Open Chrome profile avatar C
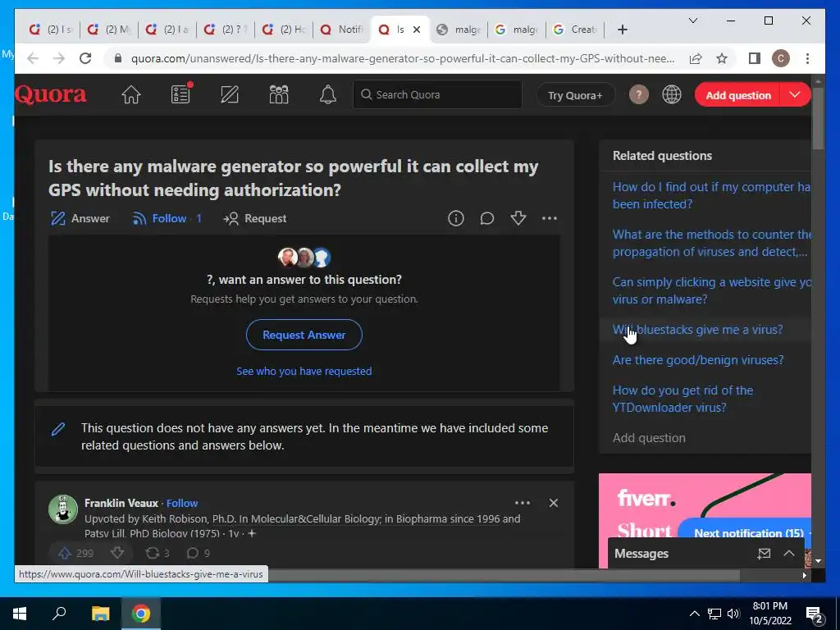Viewport: 840px width, 630px height. pyautogui.click(x=781, y=58)
